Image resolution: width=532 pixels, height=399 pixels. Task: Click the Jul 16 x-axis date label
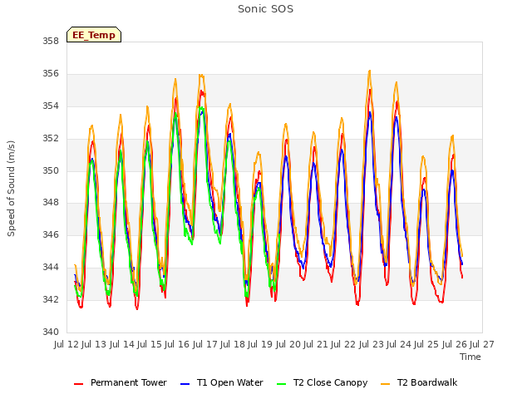coord(177,344)
